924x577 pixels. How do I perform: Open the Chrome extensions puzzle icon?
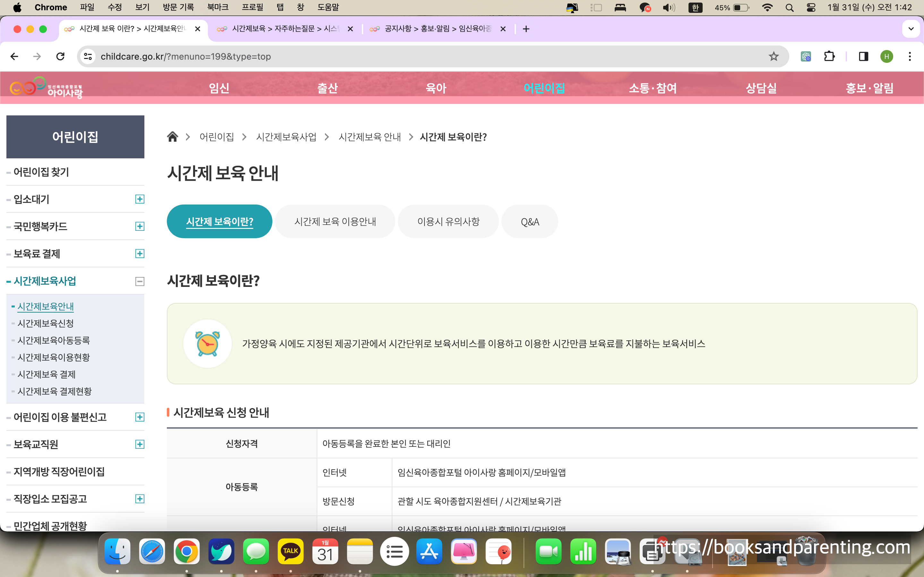click(829, 56)
